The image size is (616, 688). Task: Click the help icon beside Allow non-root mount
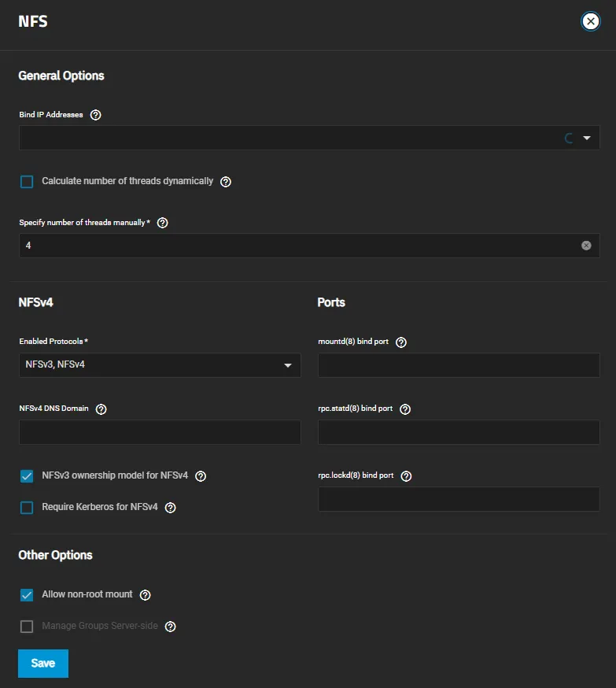pyautogui.click(x=145, y=595)
